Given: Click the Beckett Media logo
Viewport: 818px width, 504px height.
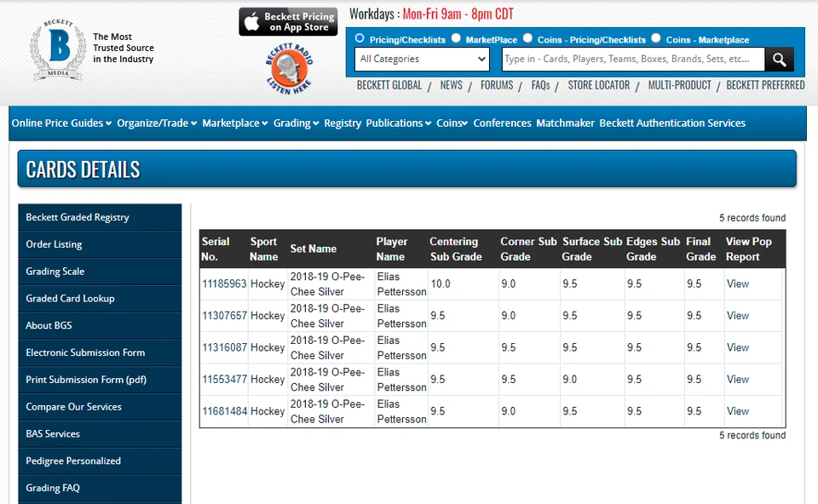Looking at the screenshot, I should (x=58, y=50).
